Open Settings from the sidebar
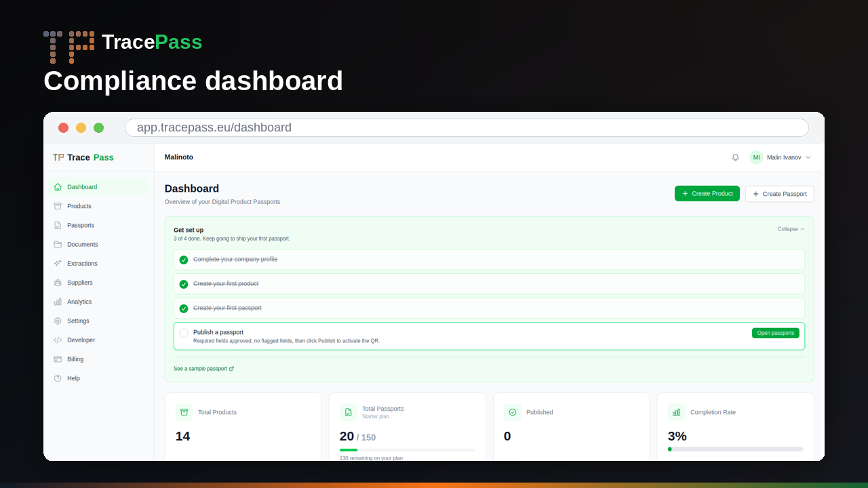The image size is (868, 488). [x=98, y=321]
